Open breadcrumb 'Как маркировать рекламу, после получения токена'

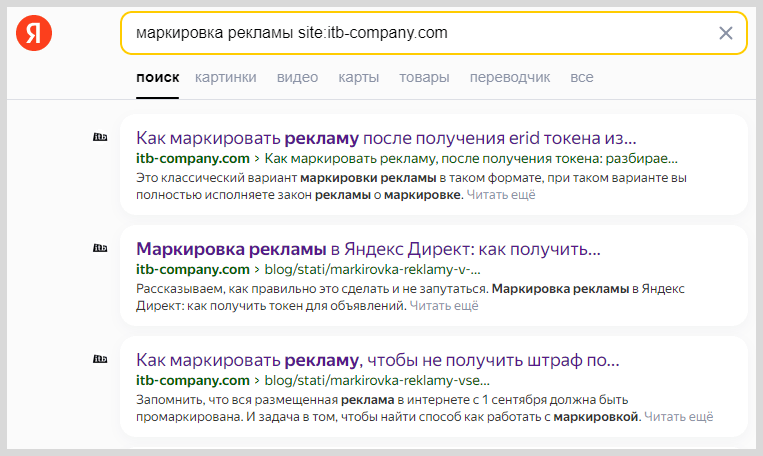click(471, 159)
